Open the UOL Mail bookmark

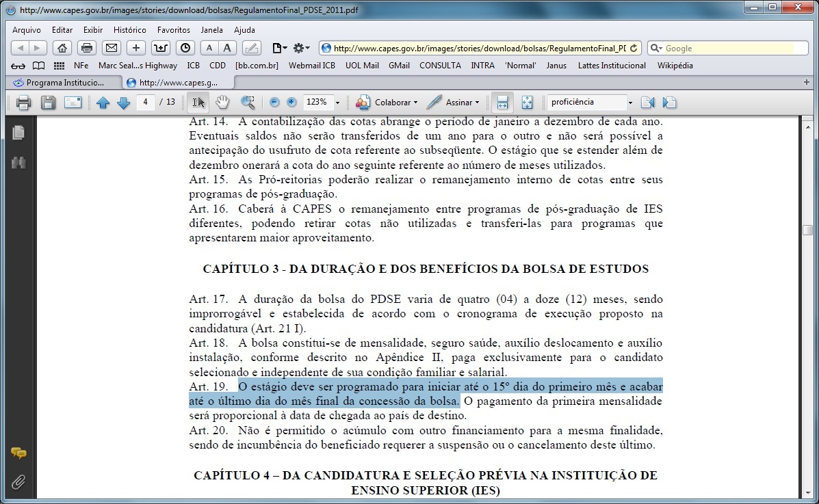(362, 66)
